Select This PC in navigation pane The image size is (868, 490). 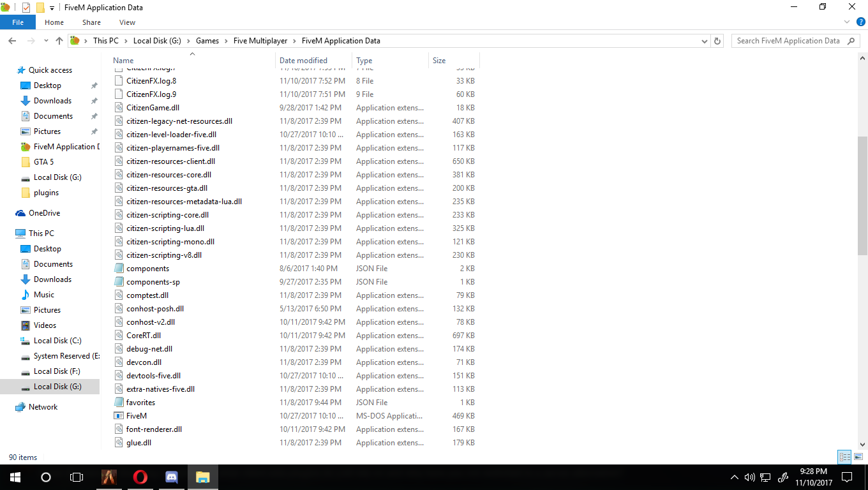(41, 234)
